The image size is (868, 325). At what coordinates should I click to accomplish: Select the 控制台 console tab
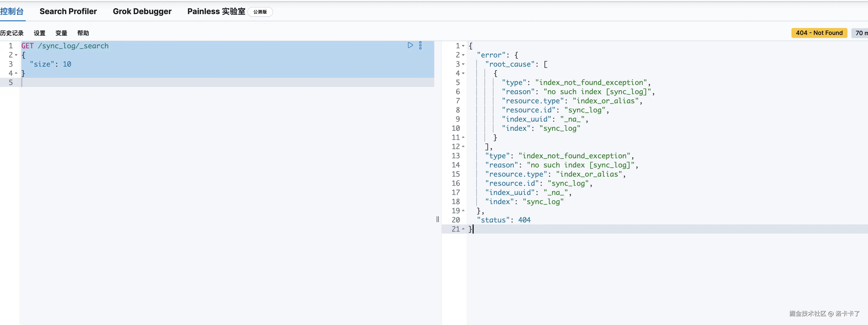click(x=12, y=11)
